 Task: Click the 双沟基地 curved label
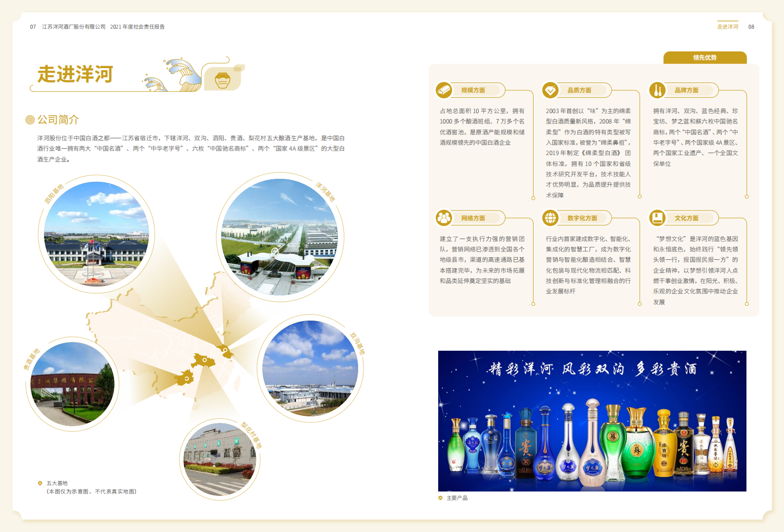tap(357, 344)
